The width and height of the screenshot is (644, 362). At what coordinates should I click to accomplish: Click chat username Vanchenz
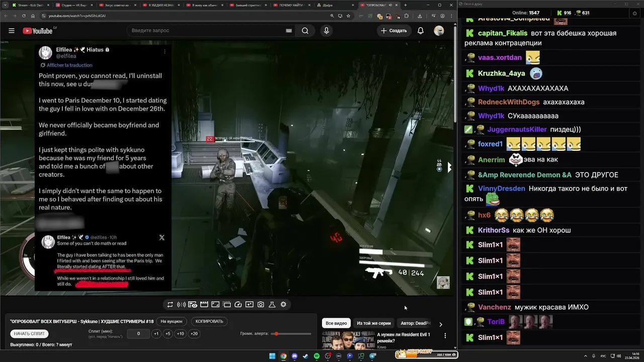click(495, 307)
